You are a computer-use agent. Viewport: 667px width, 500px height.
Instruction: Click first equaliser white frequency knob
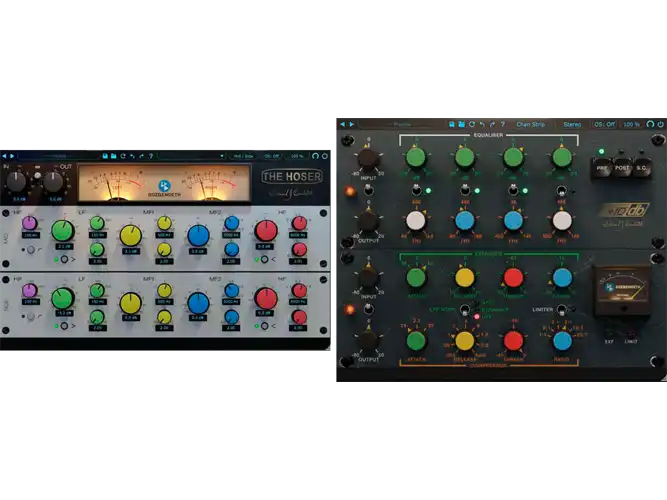coord(416,220)
